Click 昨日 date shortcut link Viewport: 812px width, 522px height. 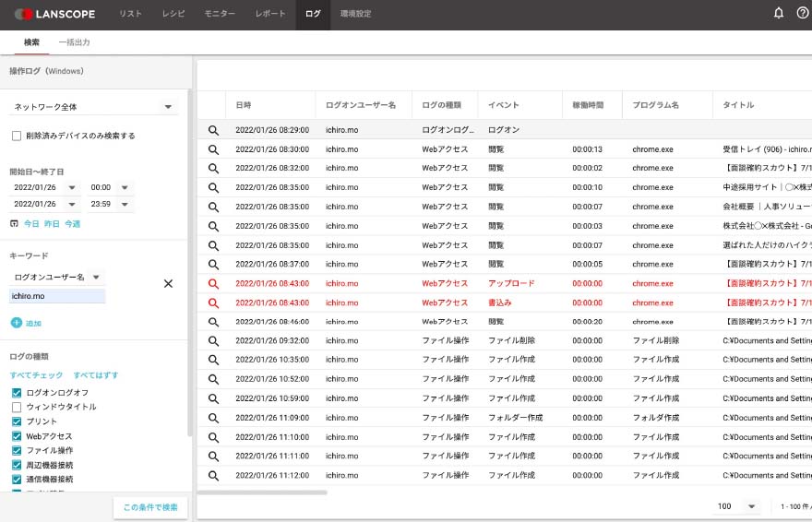[52, 223]
